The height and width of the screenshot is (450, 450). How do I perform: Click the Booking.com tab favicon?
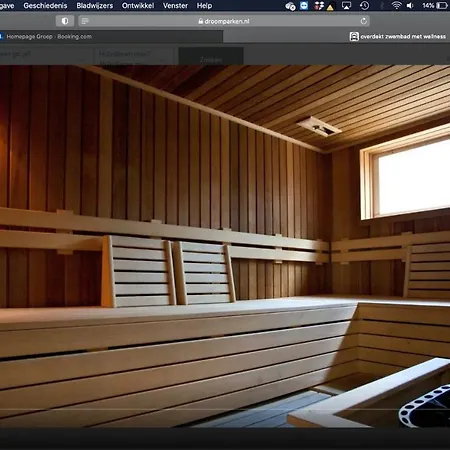tap(1, 37)
